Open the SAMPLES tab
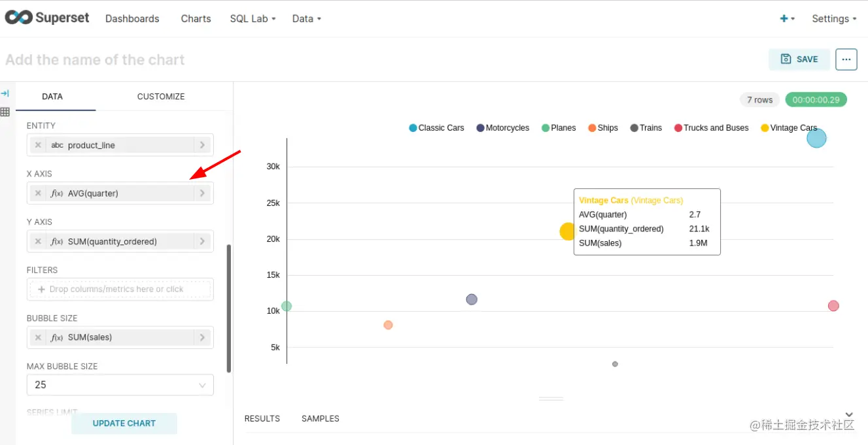 [x=321, y=418]
